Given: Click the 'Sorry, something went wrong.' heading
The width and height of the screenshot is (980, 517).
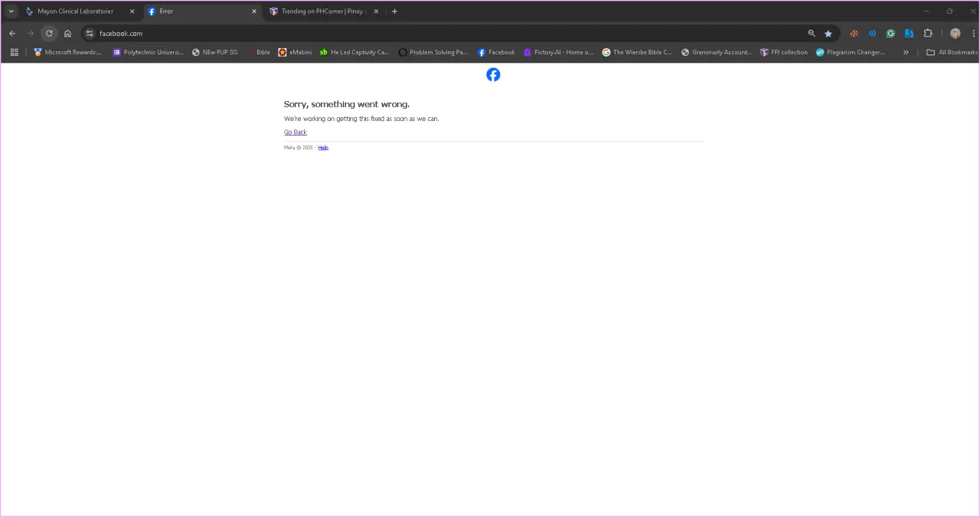Looking at the screenshot, I should point(347,104).
